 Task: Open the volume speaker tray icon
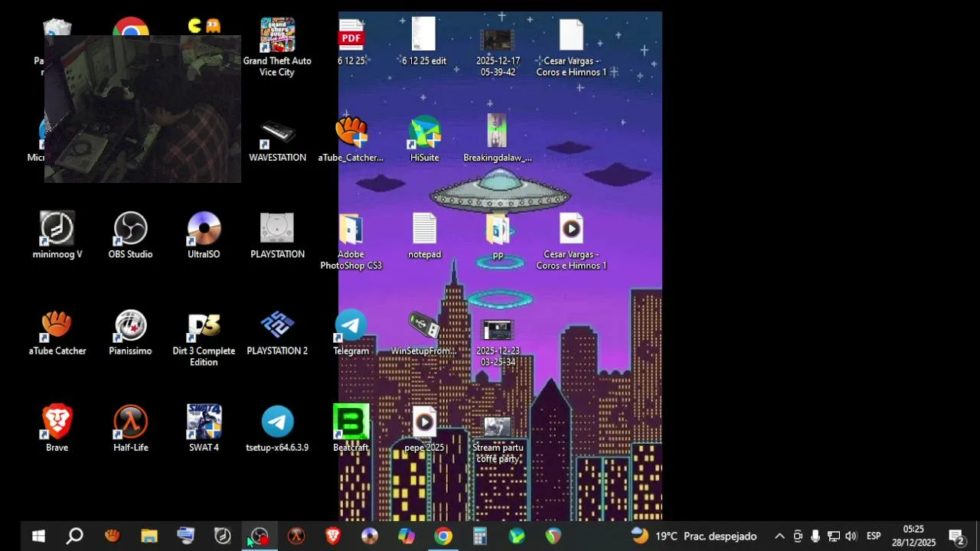[x=851, y=536]
